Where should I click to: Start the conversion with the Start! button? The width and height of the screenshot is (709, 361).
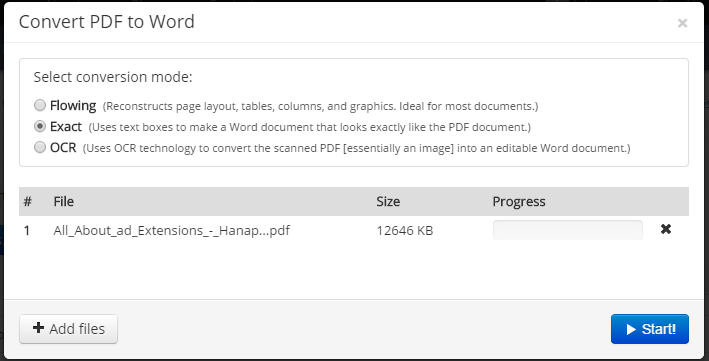click(x=650, y=329)
